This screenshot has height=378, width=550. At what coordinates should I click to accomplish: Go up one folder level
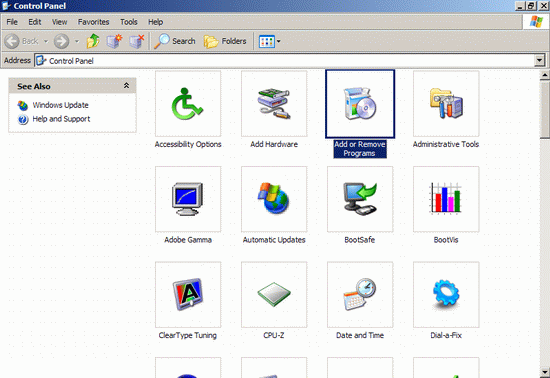click(93, 41)
